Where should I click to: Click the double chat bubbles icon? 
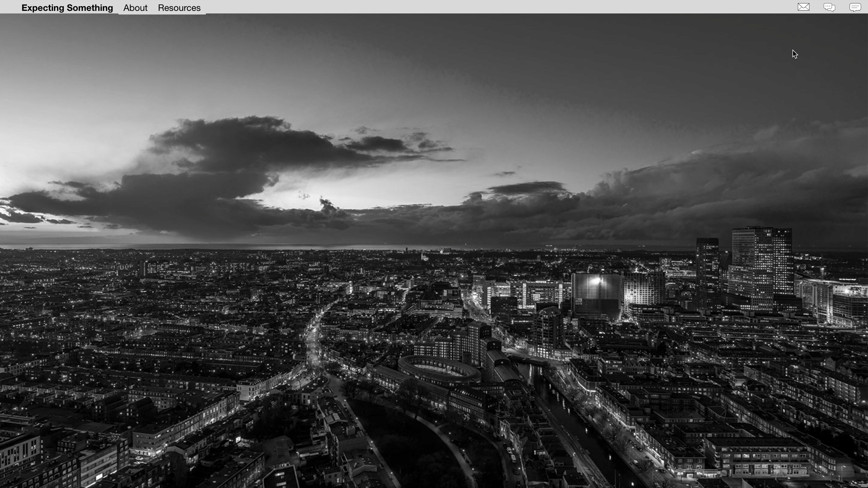829,7
